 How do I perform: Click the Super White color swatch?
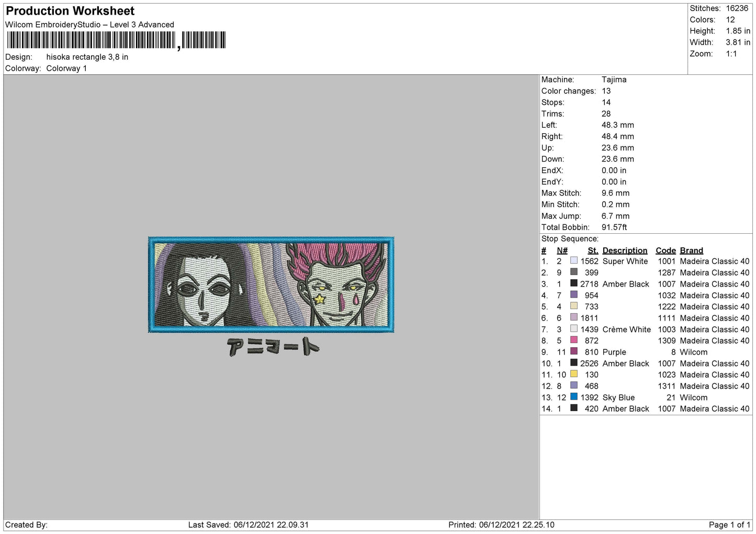pyautogui.click(x=574, y=260)
